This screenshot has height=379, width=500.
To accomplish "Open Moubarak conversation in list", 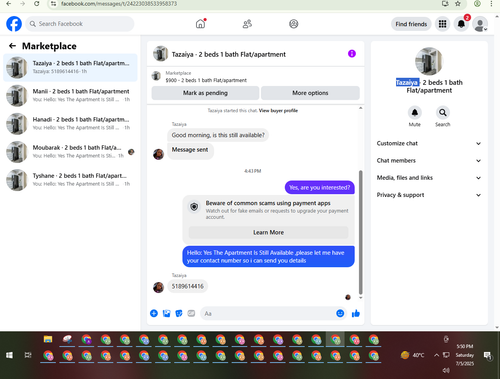I will click(70, 152).
